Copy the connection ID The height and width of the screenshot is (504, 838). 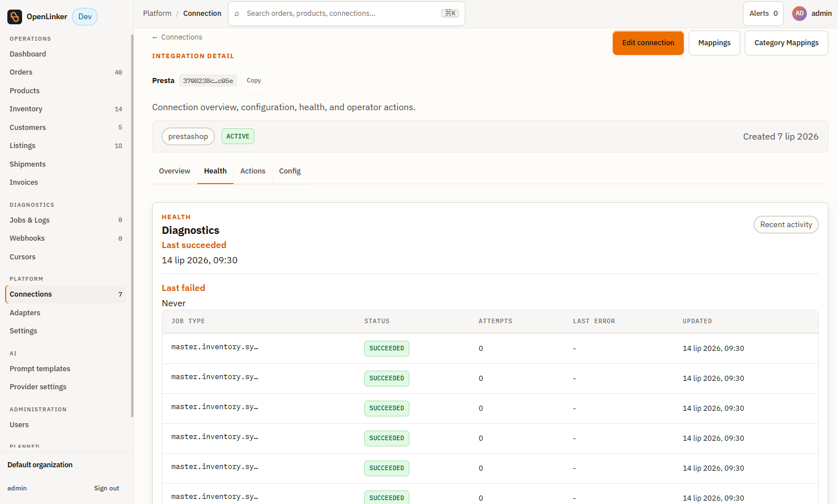[x=254, y=81]
